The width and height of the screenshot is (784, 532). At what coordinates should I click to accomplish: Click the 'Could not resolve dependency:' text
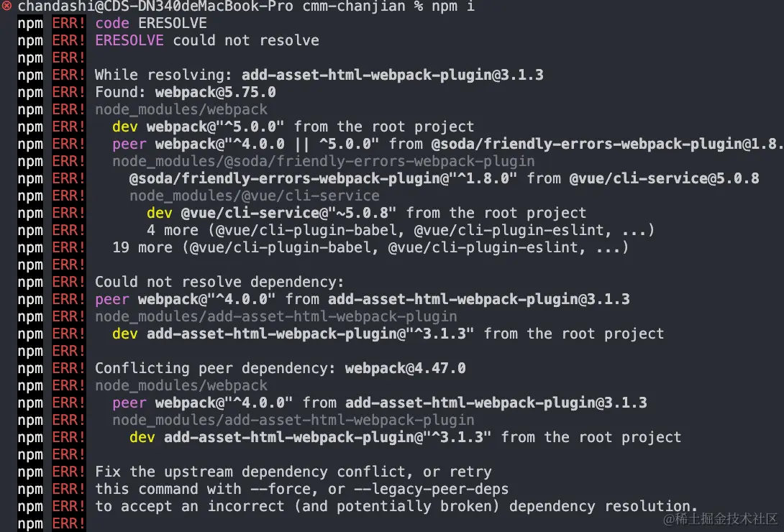click(x=219, y=283)
